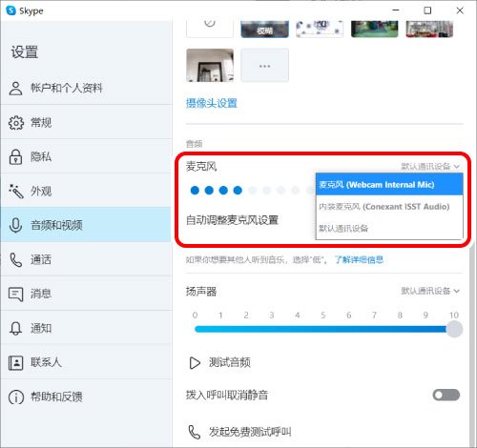Click the phone handset icon beside 通话
477x448 pixels.
[x=15, y=259]
